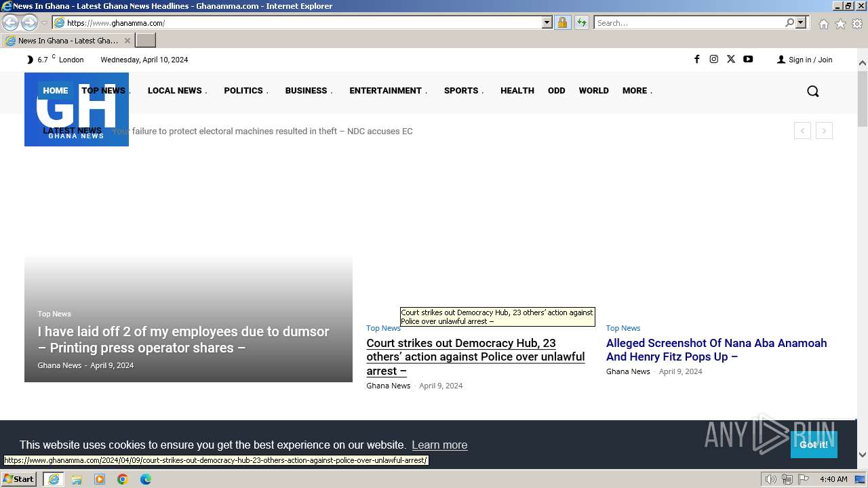Open the site's Instagram icon
Image resolution: width=868 pixels, height=488 pixels.
tap(713, 59)
